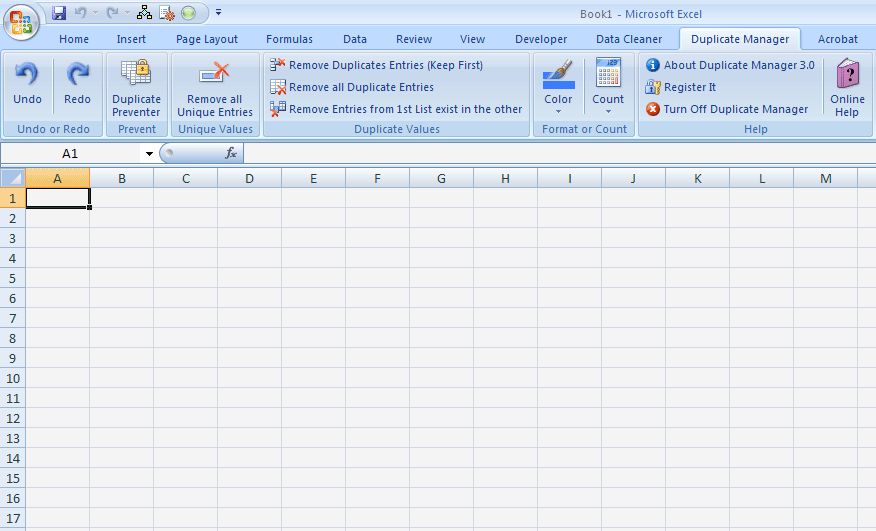Switch to the Insert tab
The width and height of the screenshot is (876, 531).
pos(131,39)
